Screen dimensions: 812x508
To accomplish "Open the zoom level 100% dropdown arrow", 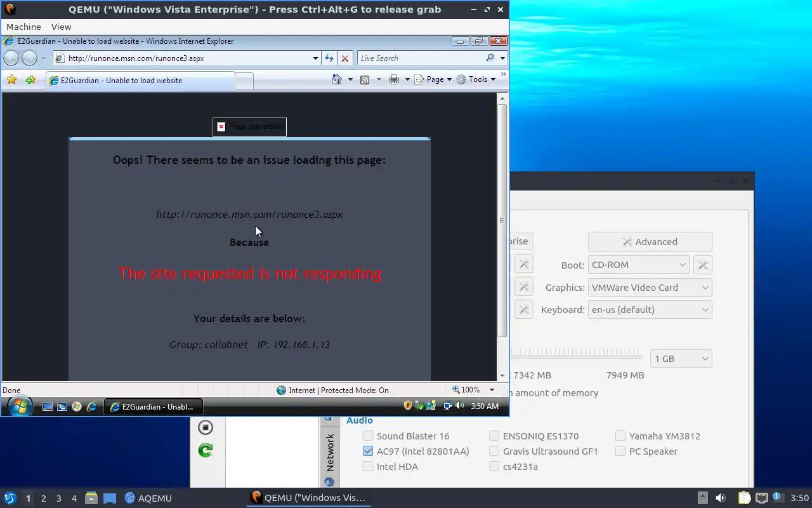I will pos(492,390).
